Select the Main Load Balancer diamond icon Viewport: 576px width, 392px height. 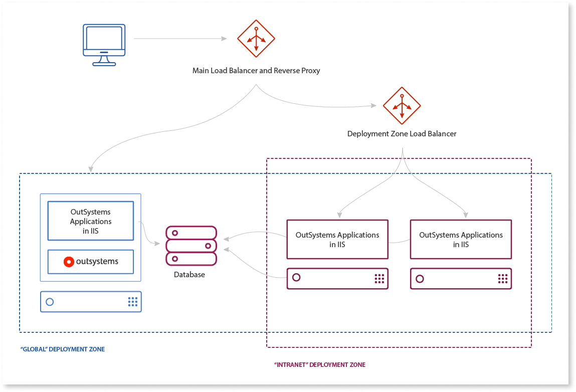256,38
